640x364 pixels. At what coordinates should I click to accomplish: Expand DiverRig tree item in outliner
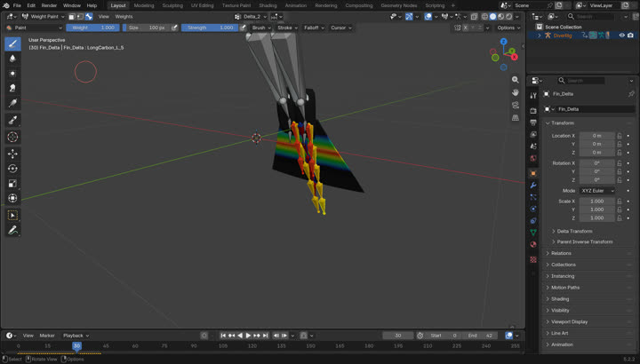[x=540, y=36]
